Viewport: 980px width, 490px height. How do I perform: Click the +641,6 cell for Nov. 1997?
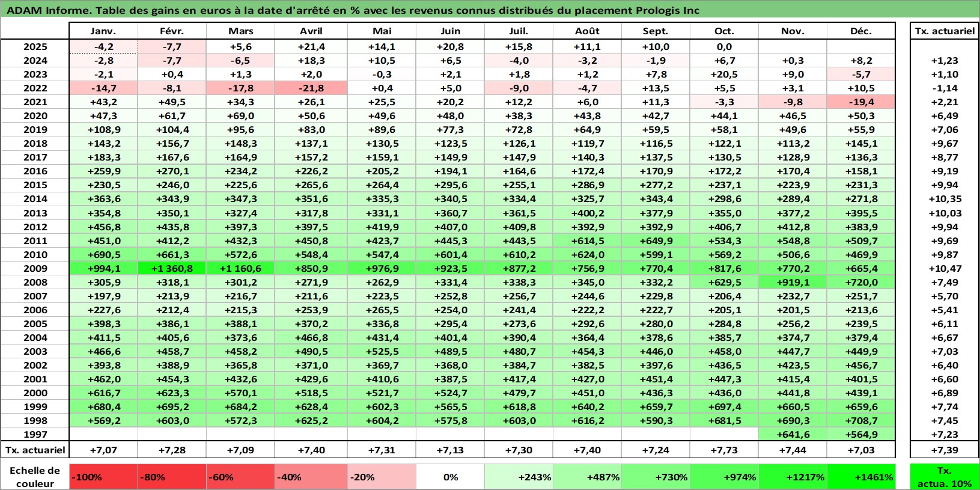click(x=793, y=435)
